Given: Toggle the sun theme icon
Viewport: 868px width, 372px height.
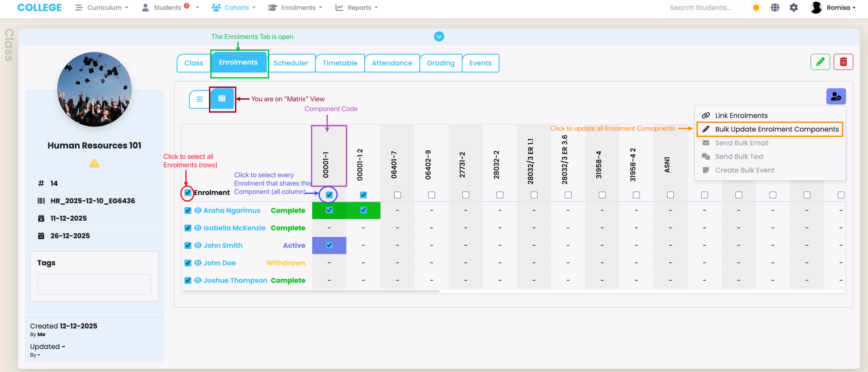Looking at the screenshot, I should 756,7.
